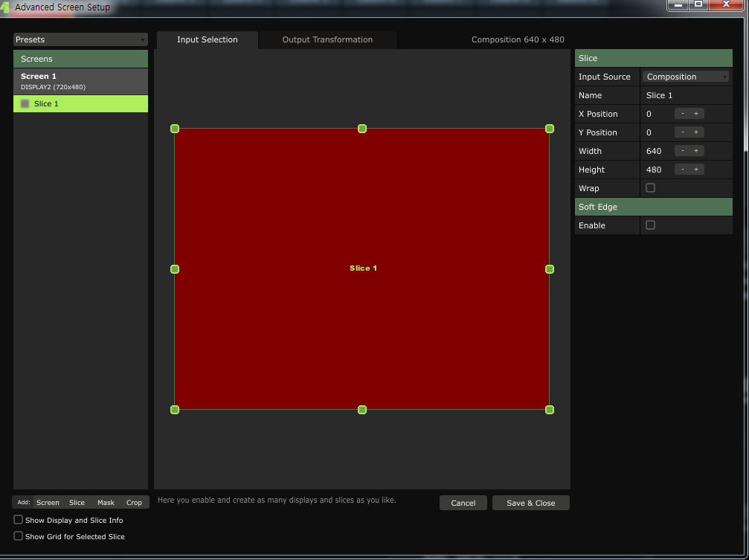Click the top-left corner handle of Slice 1
Screen dimensions: 749x560
tap(175, 129)
